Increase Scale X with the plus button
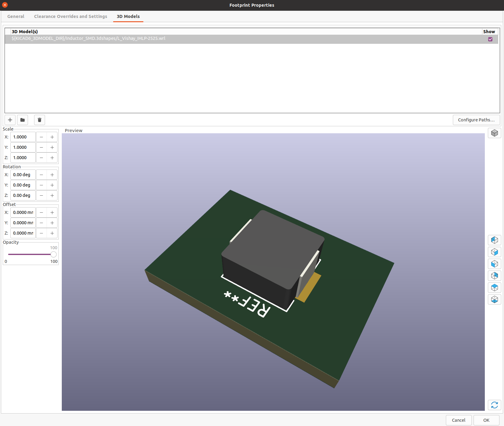 tap(52, 137)
